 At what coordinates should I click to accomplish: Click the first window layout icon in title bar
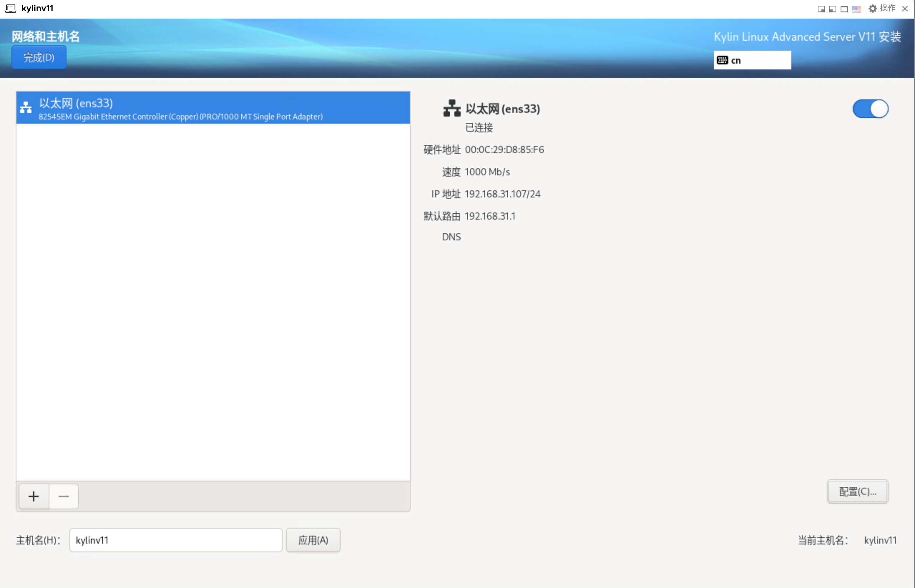(821, 9)
